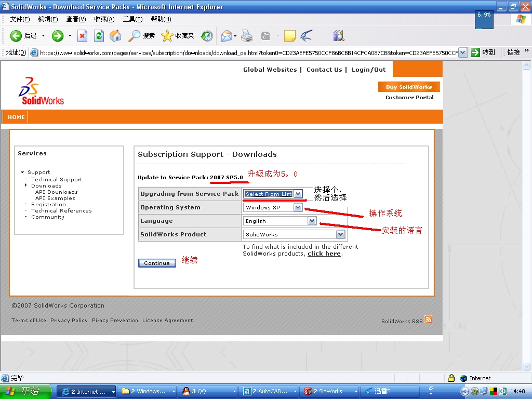Click the Login/Out link
Viewport: 532px width, 399px height.
(x=368, y=70)
